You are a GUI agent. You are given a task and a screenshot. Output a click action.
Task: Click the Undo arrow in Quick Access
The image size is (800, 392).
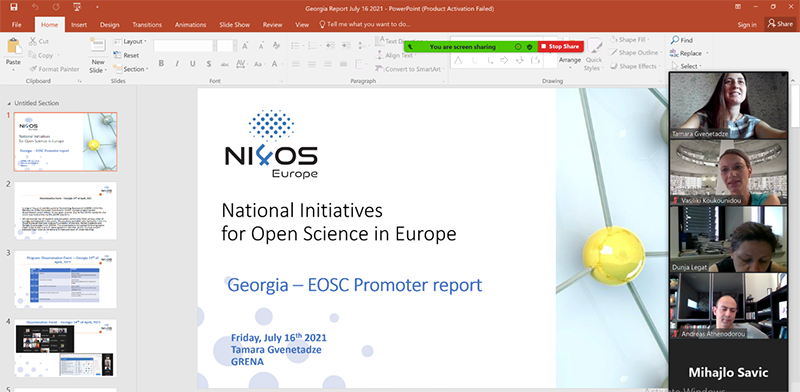(x=35, y=7)
